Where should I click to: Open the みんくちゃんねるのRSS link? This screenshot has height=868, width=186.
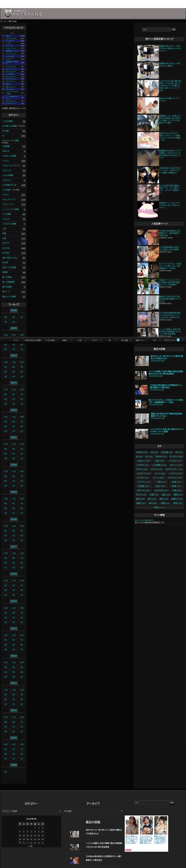[144, 520]
